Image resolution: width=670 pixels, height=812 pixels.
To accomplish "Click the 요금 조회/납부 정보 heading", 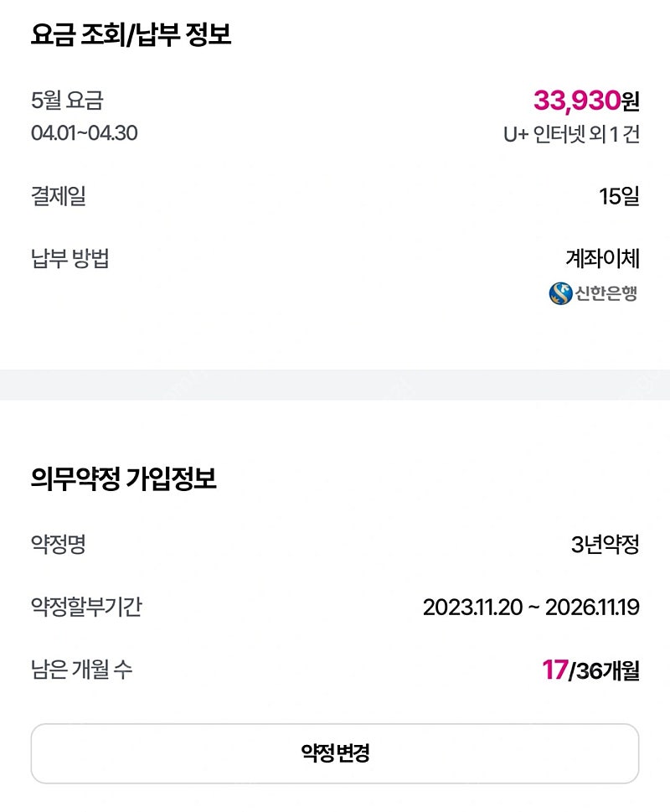I will point(131,35).
